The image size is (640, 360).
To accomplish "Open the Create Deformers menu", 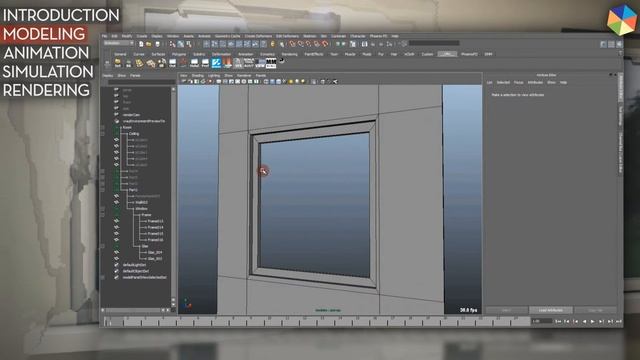I will (258, 36).
